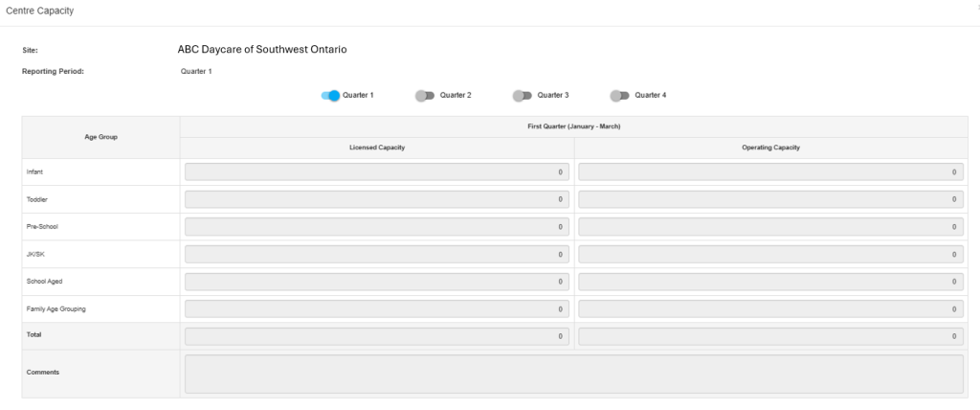Toggle Quarter 4 reporting period on
This screenshot has height=410, width=980.
[619, 96]
